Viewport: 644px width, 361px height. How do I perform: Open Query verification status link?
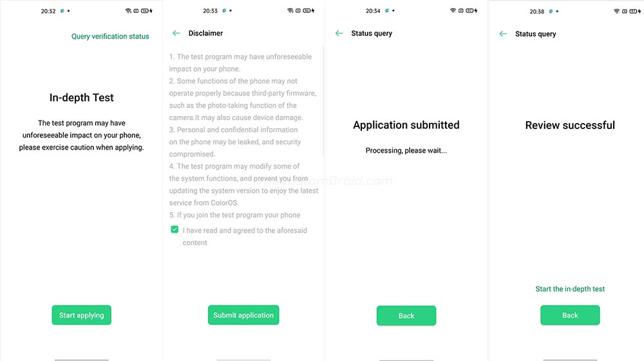[110, 36]
